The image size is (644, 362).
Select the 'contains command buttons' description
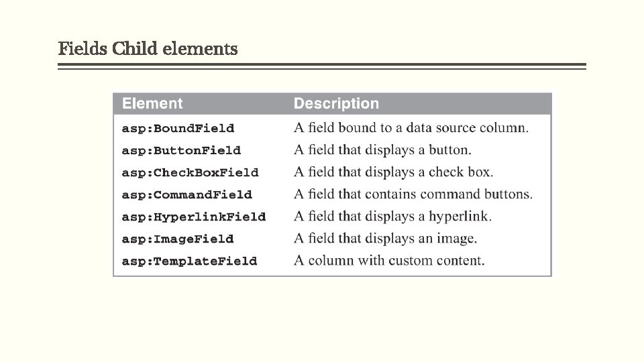click(413, 194)
